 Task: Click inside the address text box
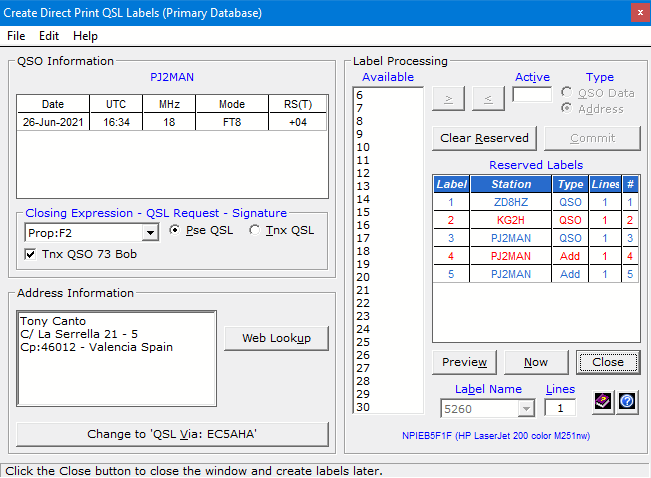(116, 358)
